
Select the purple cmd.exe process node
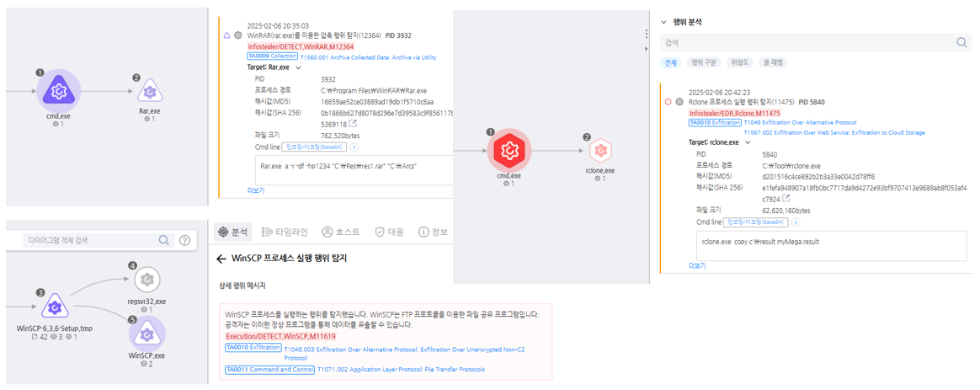click(58, 91)
